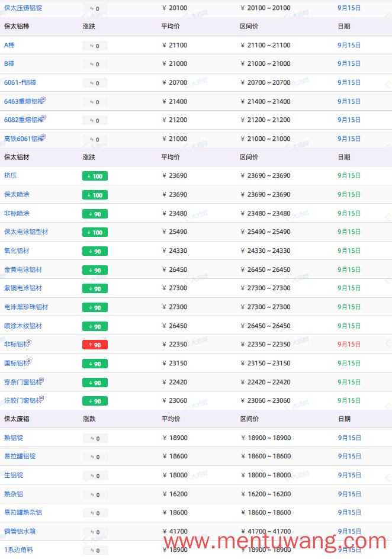Open the 保太电泳铝型材 link
Image resolution: width=392 pixels, height=559 pixels.
tap(26, 232)
